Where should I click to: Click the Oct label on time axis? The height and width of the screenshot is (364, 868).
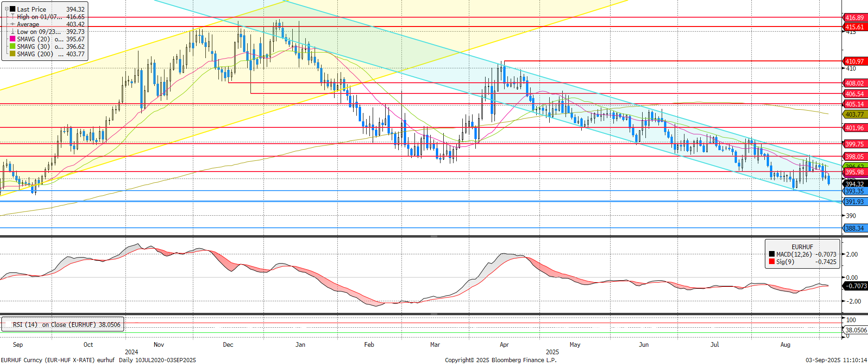click(88, 344)
